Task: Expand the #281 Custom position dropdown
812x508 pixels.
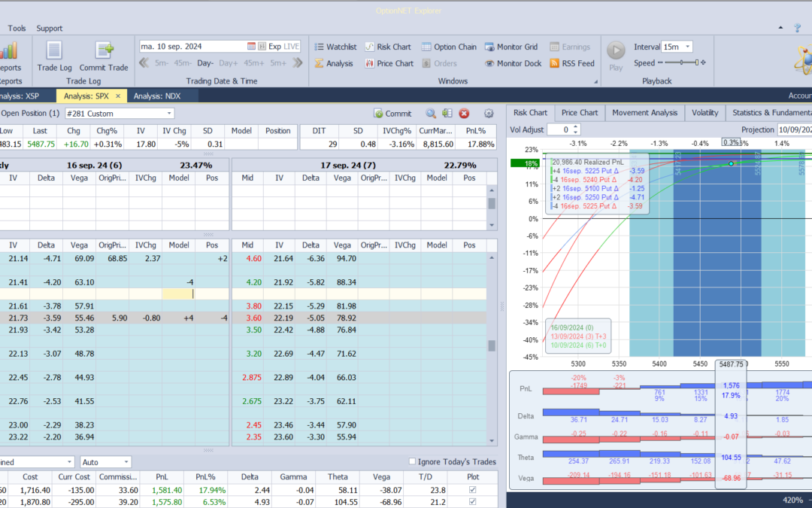Action: [x=169, y=114]
